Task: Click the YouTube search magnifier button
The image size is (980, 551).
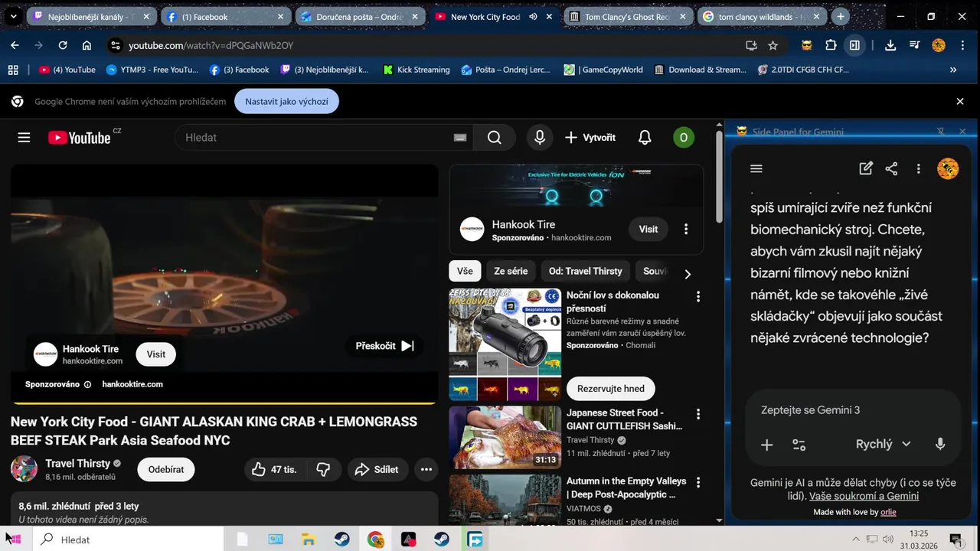Action: [x=495, y=138]
